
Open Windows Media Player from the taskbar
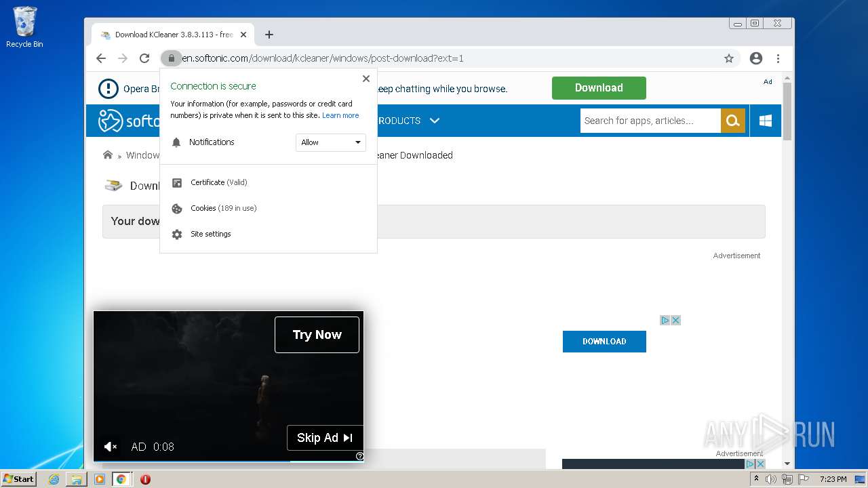click(x=100, y=479)
